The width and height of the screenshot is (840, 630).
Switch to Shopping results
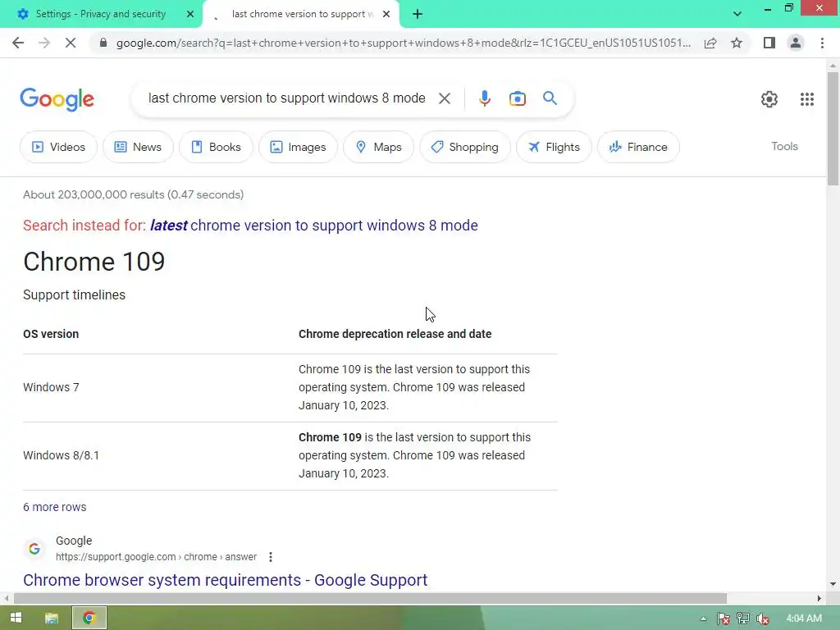coord(464,147)
